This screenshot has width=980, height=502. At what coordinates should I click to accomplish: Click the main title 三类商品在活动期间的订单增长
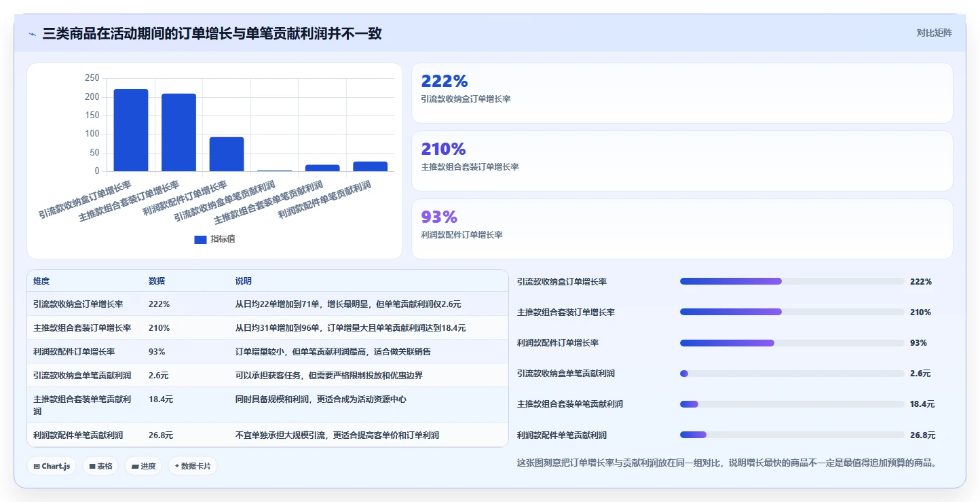click(212, 33)
